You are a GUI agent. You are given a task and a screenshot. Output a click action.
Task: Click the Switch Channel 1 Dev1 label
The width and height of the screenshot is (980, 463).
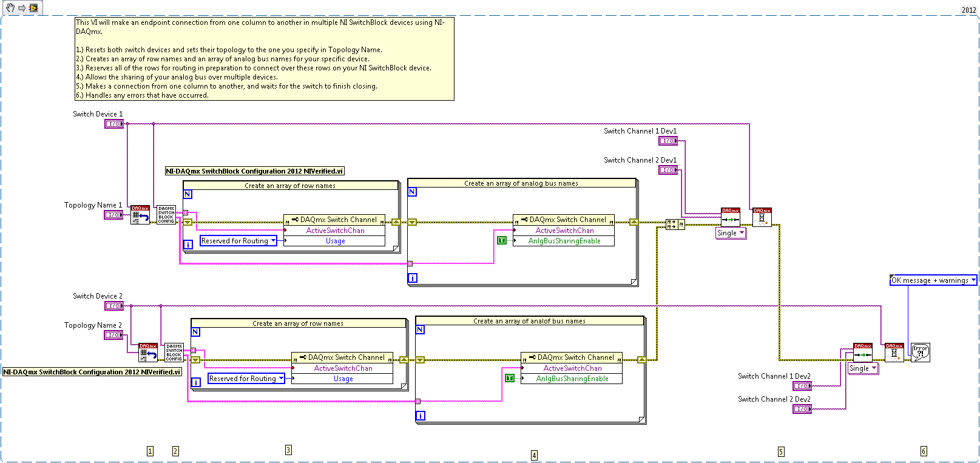[640, 131]
